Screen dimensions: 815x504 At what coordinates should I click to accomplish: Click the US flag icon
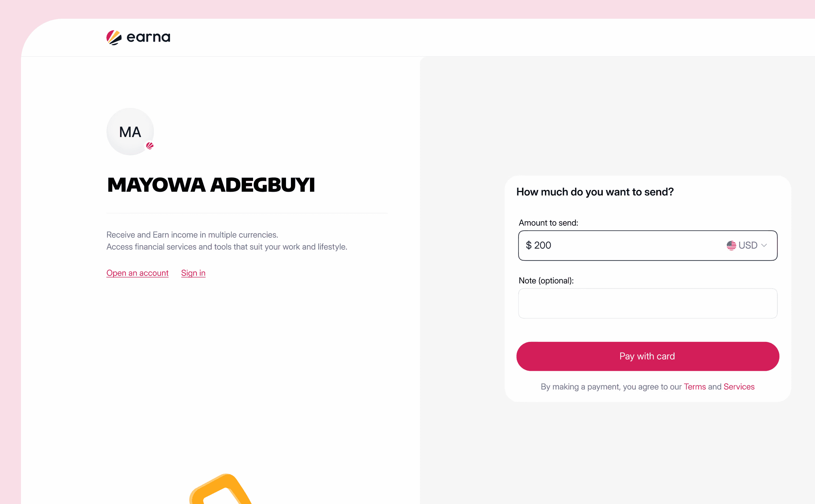(x=731, y=245)
